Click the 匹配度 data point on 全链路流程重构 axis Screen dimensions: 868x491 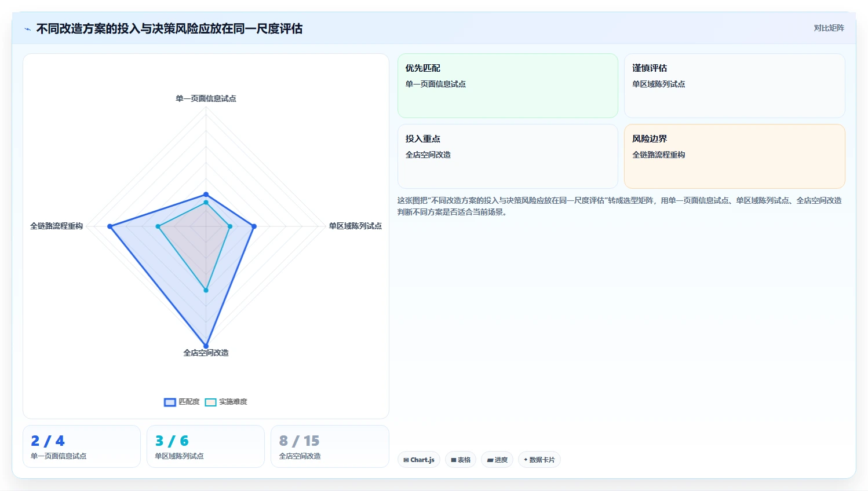click(110, 226)
